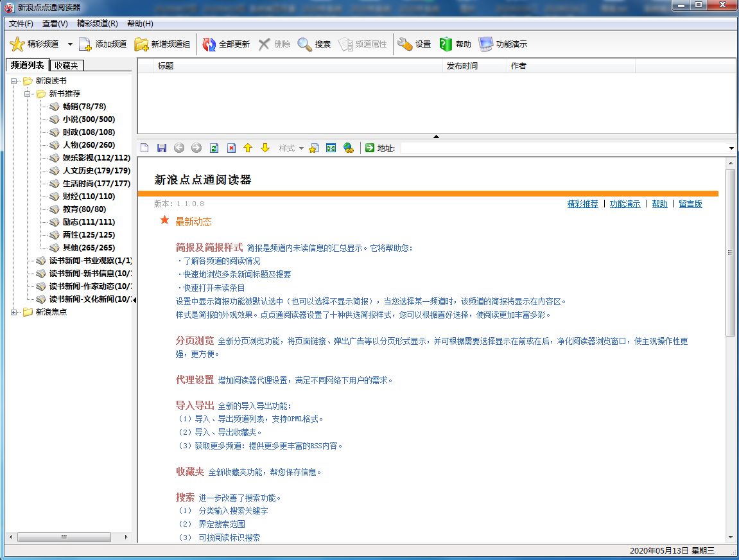739x560 pixels.
Task: Select 读书新闻-文化新闻 channel
Action: pyautogui.click(x=90, y=299)
